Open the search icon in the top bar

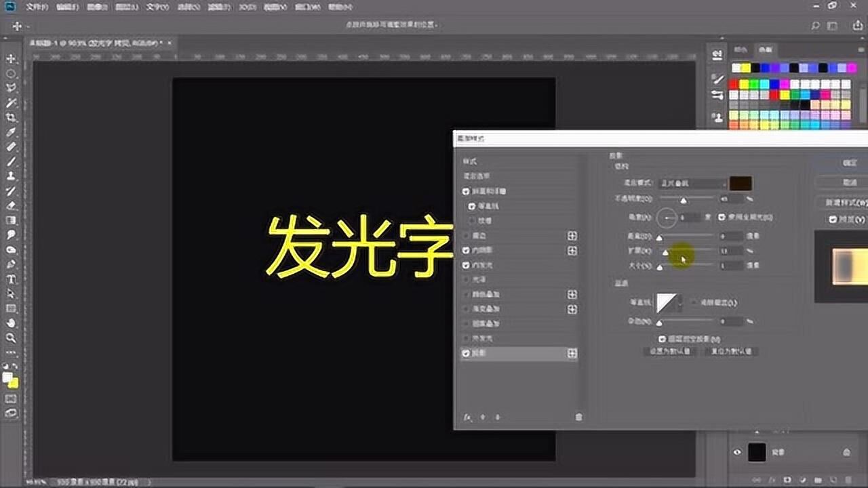pyautogui.click(x=816, y=26)
